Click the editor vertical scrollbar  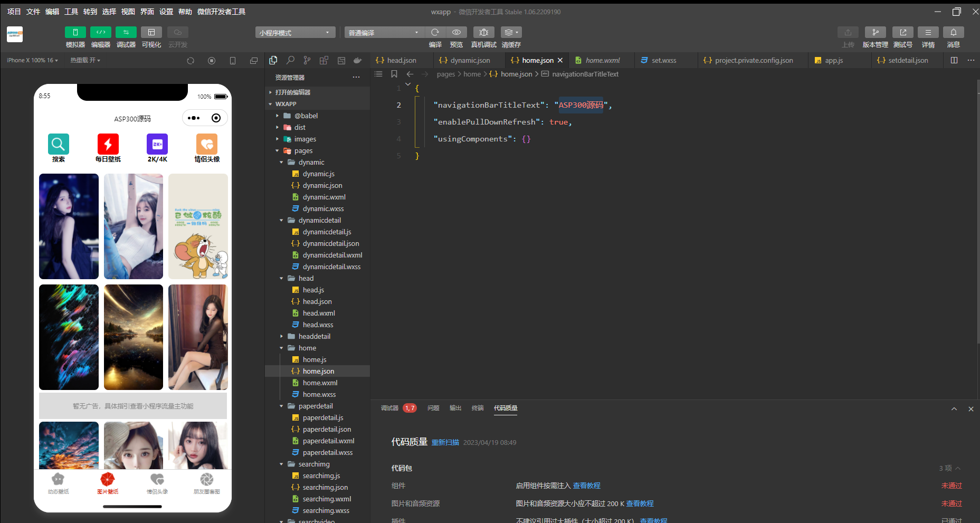tap(978, 211)
